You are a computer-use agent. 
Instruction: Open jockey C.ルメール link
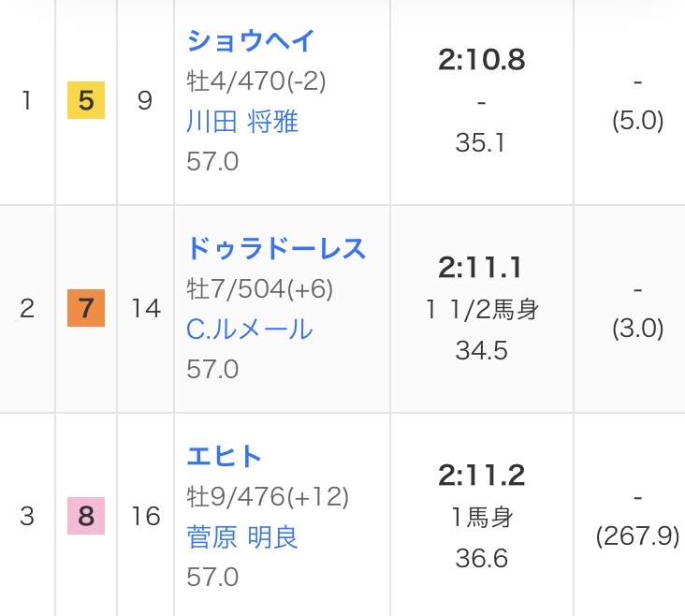pyautogui.click(x=250, y=330)
